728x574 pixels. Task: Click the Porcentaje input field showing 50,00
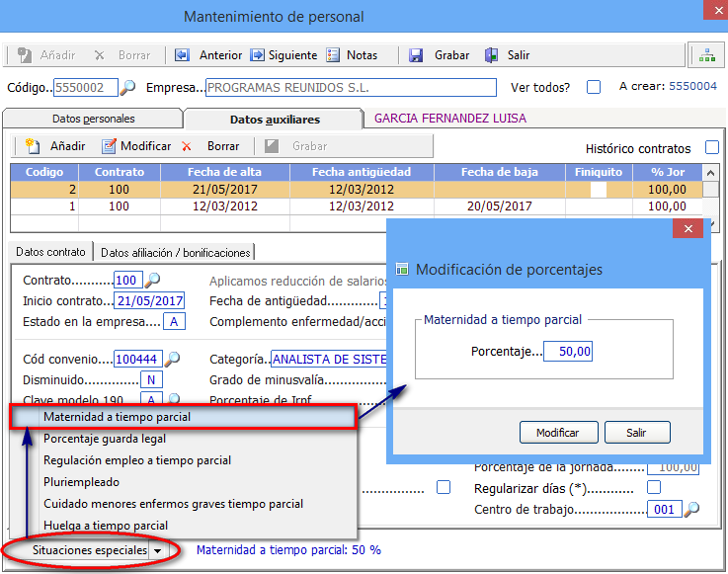coord(568,351)
